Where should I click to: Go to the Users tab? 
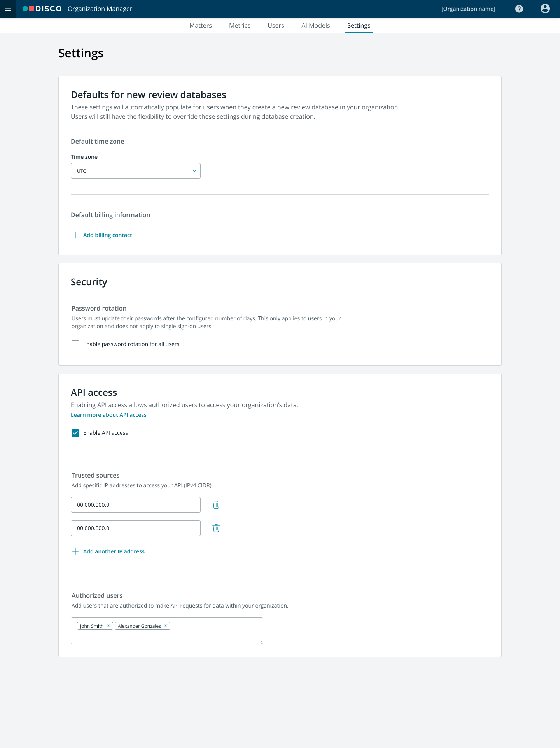pyautogui.click(x=276, y=25)
